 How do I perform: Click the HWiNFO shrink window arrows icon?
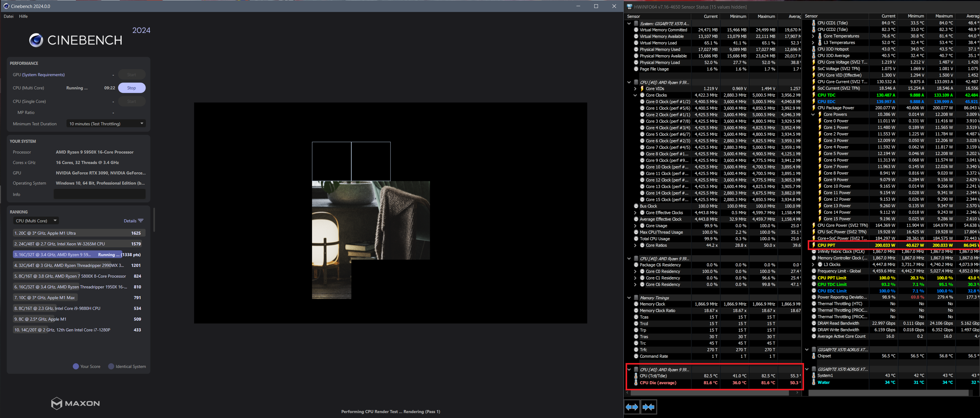pos(648,407)
